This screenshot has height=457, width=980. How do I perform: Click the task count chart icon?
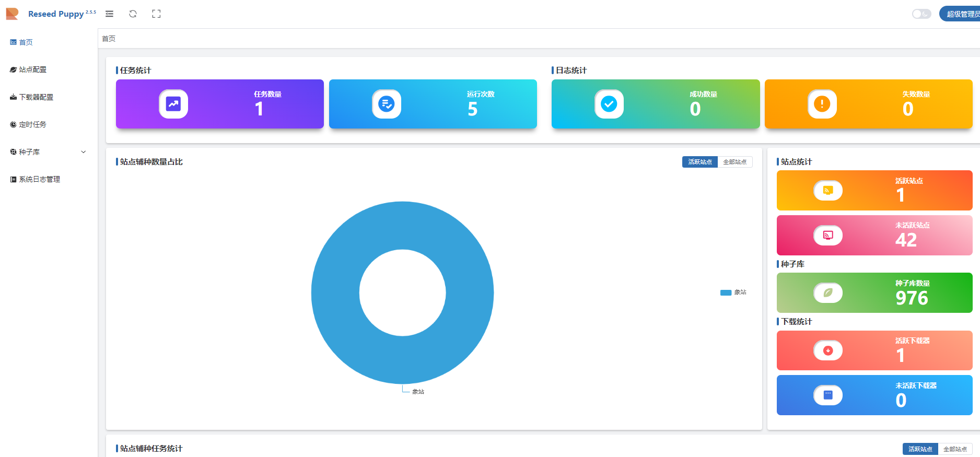point(173,104)
